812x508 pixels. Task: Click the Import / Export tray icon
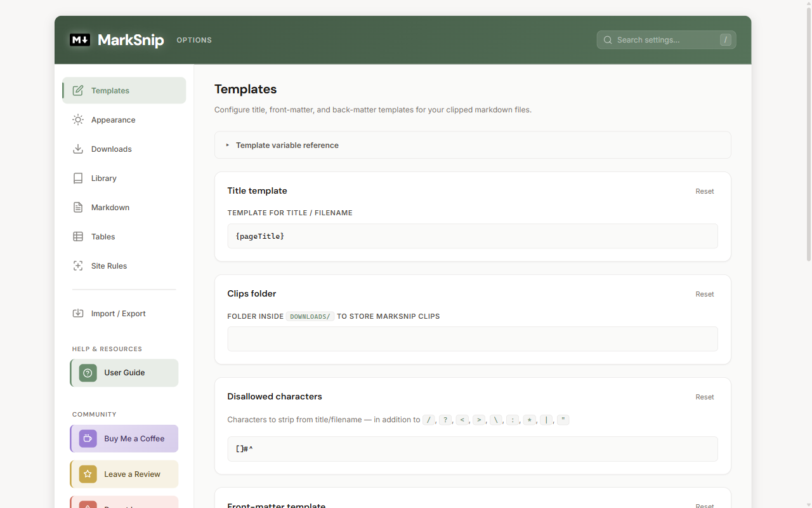78,313
